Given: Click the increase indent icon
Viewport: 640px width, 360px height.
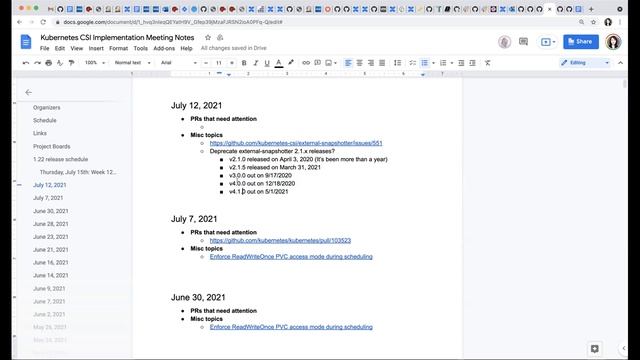Looking at the screenshot, I should (x=473, y=63).
